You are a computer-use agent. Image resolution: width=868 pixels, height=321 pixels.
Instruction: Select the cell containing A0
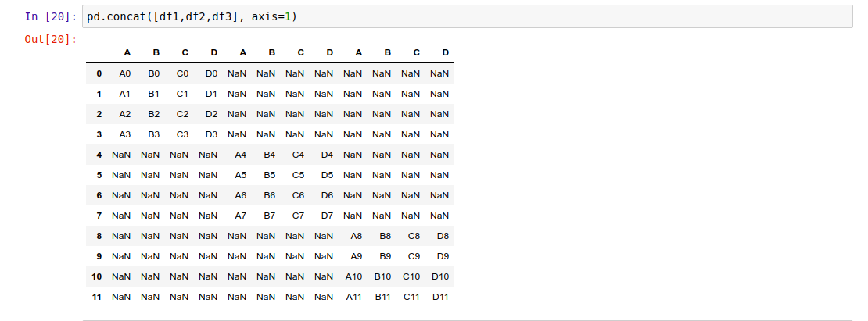tap(124, 73)
